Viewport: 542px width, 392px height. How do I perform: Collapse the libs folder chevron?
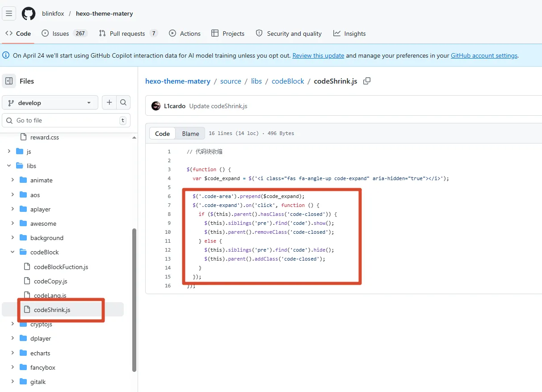pos(9,166)
